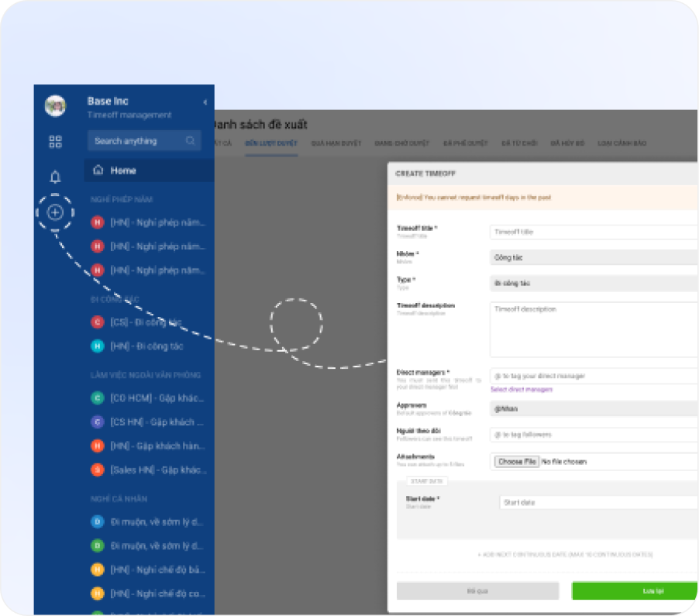Open the notifications bell

[x=55, y=177]
